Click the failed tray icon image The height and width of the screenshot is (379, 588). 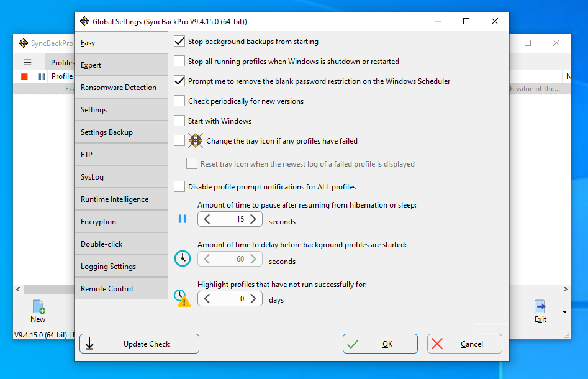[x=196, y=140]
